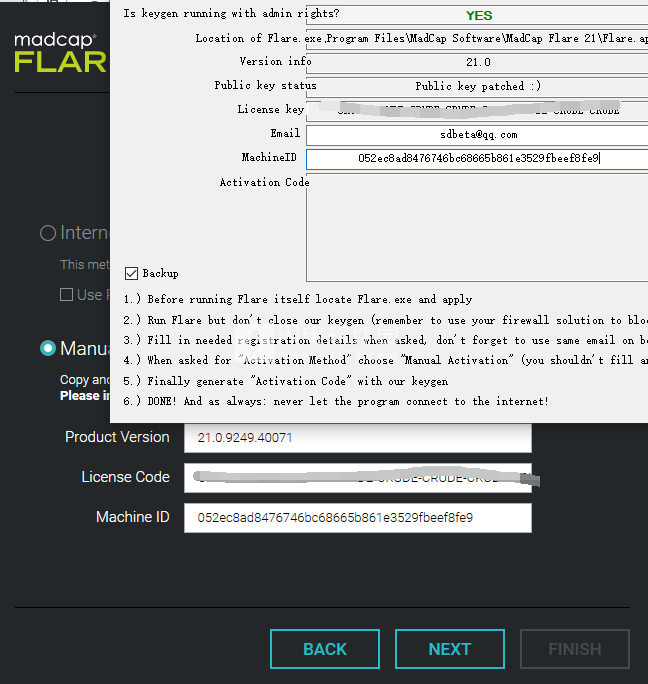Click the Product Version label
This screenshot has height=684, width=648.
click(x=117, y=437)
